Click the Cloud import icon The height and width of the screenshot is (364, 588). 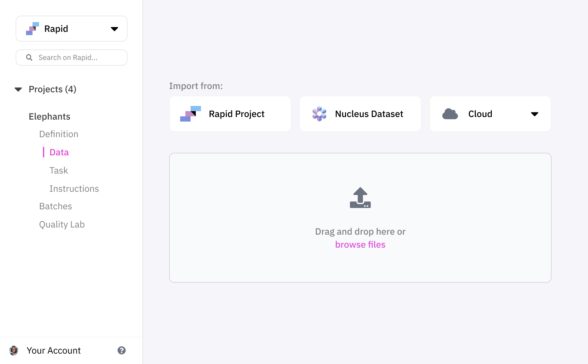(450, 114)
